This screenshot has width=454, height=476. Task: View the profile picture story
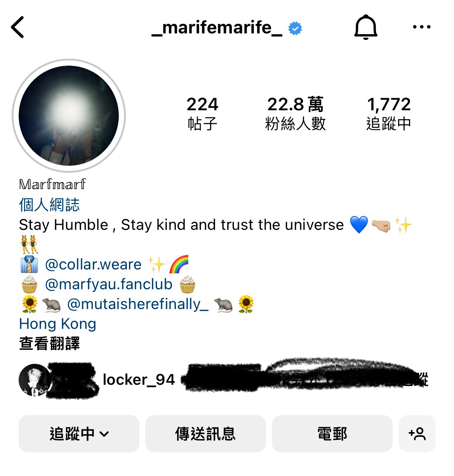click(x=69, y=116)
